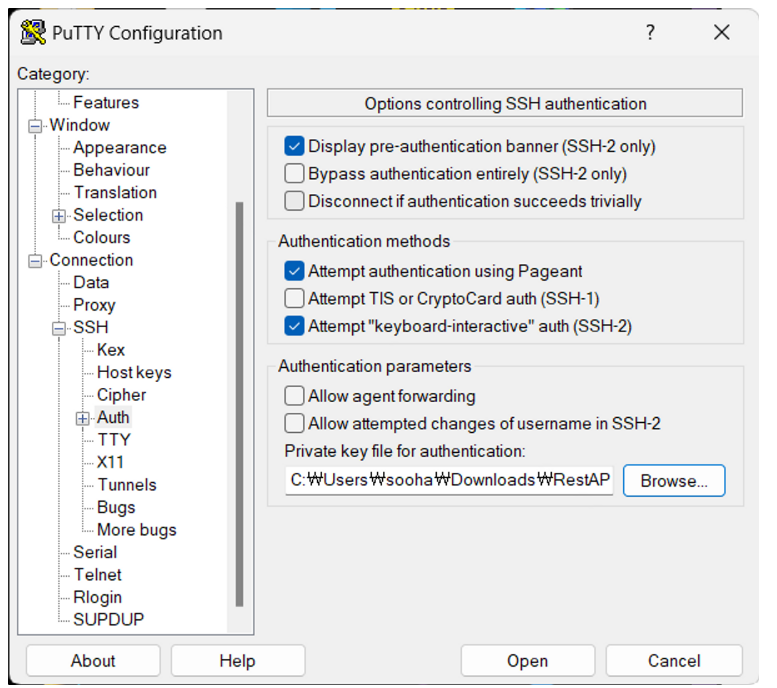Click the PuTTY icon in title bar

[x=33, y=33]
